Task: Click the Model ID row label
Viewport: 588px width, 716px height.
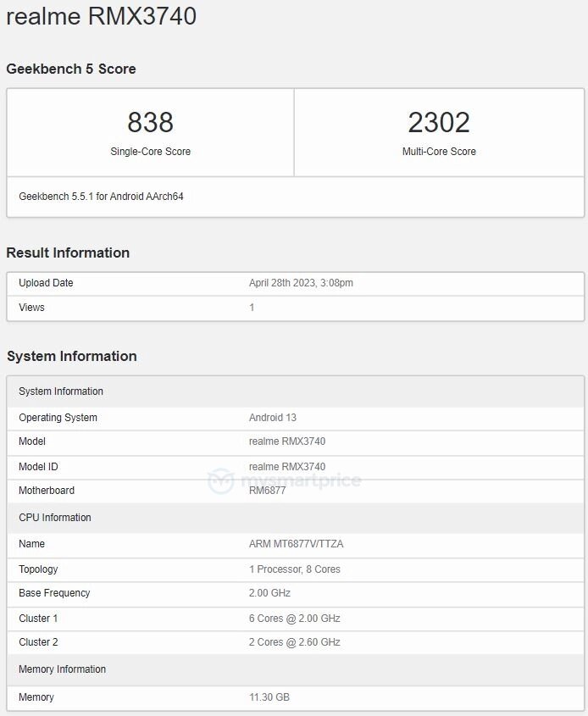Action: click(x=38, y=467)
